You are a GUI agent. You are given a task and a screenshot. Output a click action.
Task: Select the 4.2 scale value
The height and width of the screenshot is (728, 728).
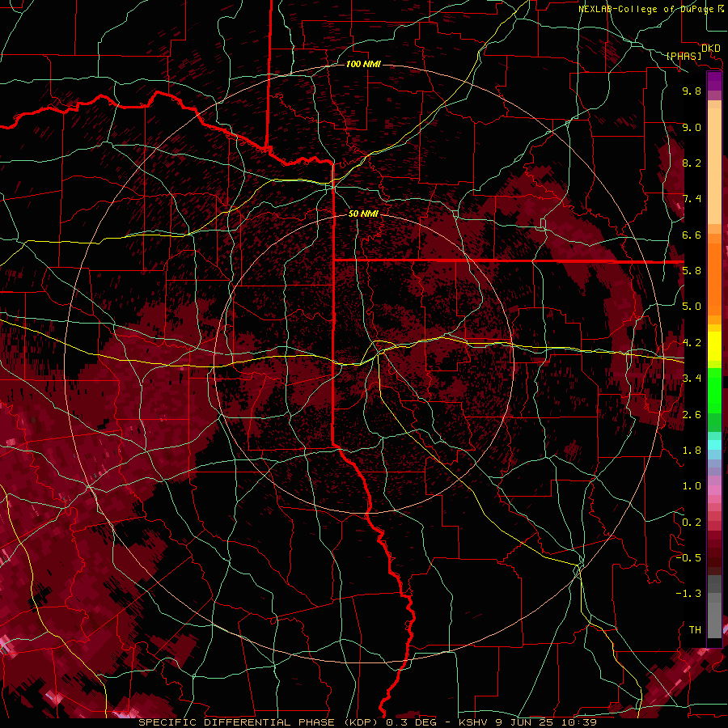pyautogui.click(x=692, y=343)
